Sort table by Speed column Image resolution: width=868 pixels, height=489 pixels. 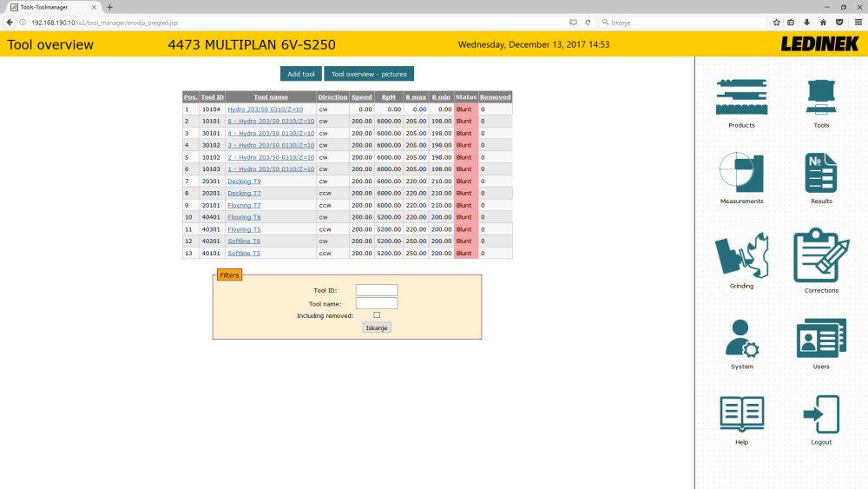(361, 97)
